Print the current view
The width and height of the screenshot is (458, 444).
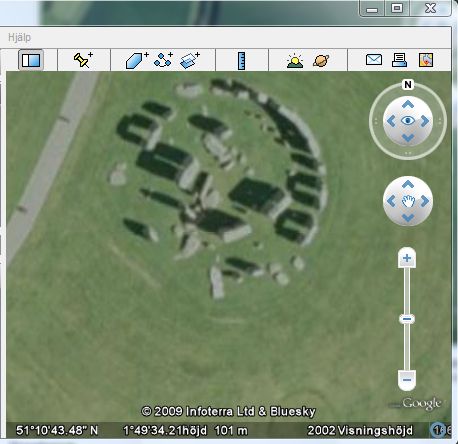(399, 60)
